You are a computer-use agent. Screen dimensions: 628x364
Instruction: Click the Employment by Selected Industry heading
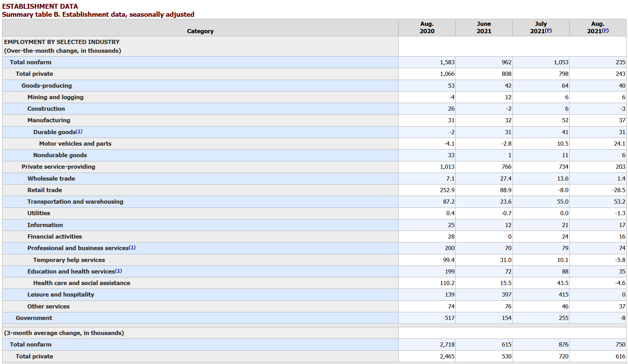(x=62, y=42)
